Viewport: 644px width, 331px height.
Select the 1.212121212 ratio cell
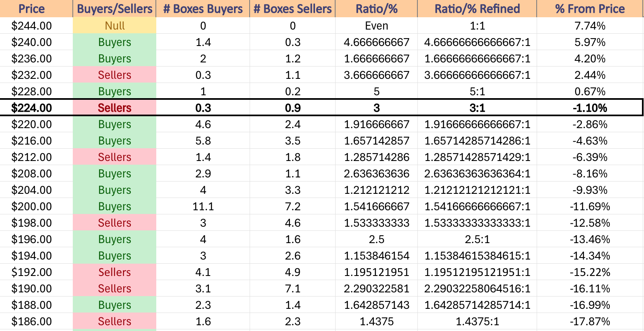tap(376, 190)
